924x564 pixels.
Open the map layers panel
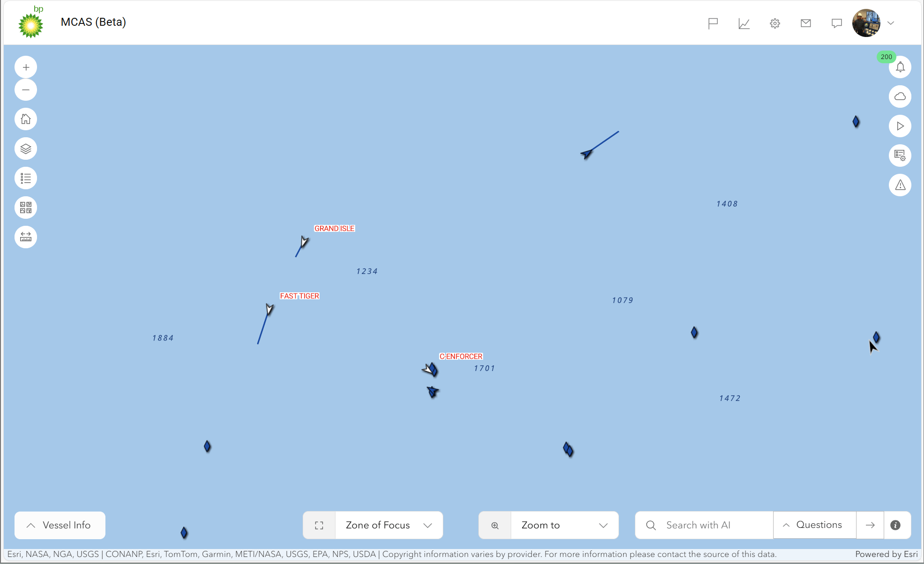pos(26,149)
